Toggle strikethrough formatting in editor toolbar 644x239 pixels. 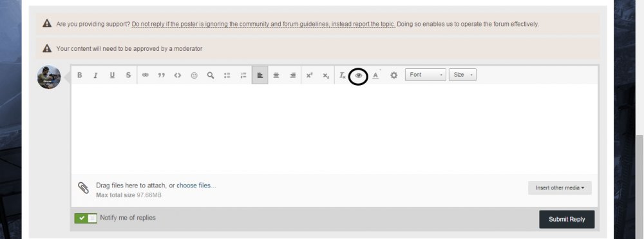tap(128, 75)
